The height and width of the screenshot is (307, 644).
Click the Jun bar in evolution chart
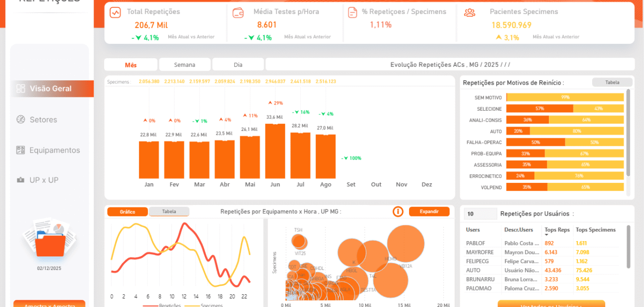(x=275, y=151)
